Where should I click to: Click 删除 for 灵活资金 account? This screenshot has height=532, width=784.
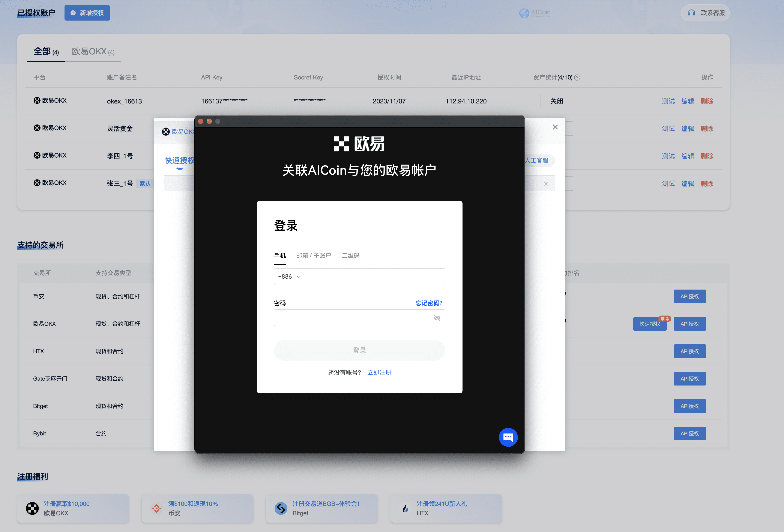click(707, 129)
